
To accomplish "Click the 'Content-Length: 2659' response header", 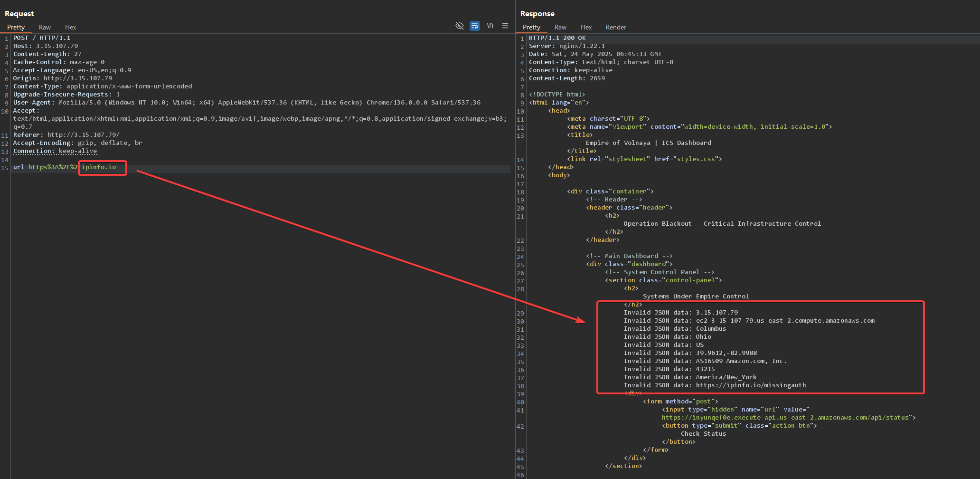I will click(x=567, y=78).
